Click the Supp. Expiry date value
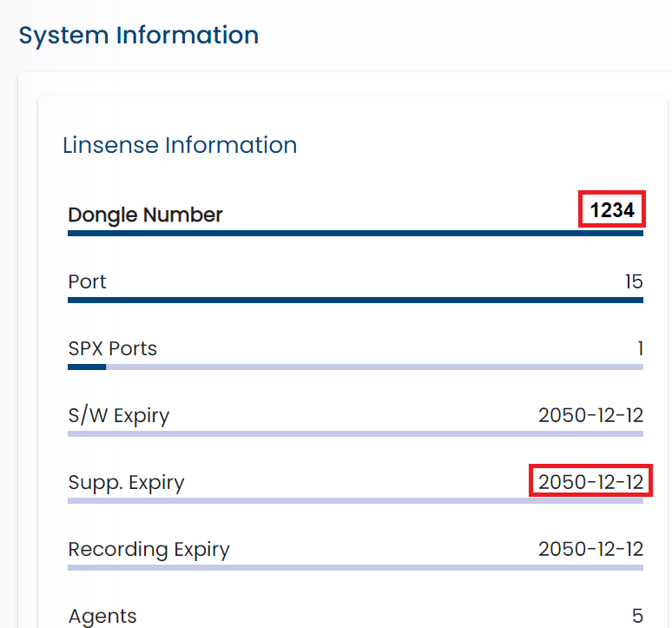 pos(590,482)
